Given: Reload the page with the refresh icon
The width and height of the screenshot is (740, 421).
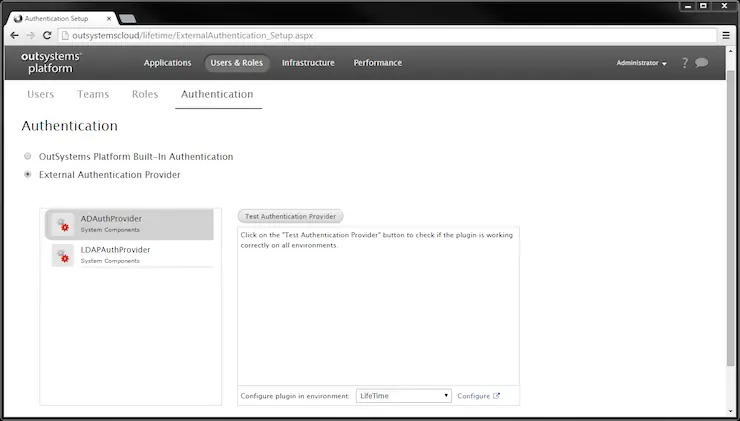Looking at the screenshot, I should (x=47, y=35).
